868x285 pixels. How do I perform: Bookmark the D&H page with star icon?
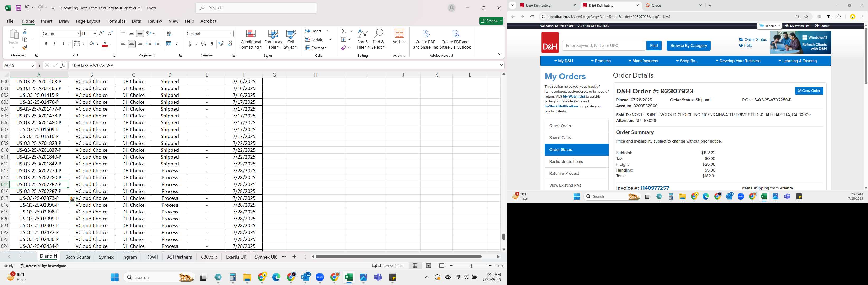(x=806, y=17)
